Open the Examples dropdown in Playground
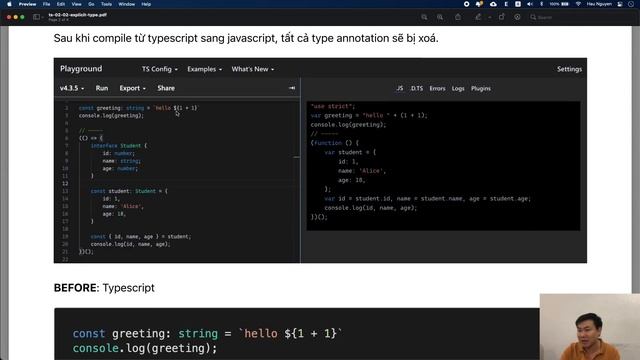The image size is (640, 360). [x=204, y=69]
